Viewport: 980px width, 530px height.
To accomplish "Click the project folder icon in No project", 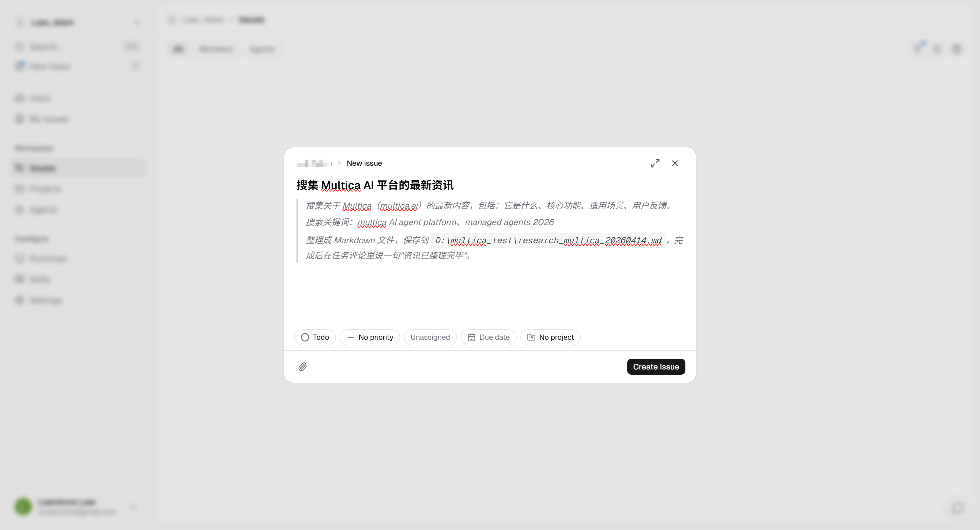I will tap(531, 338).
